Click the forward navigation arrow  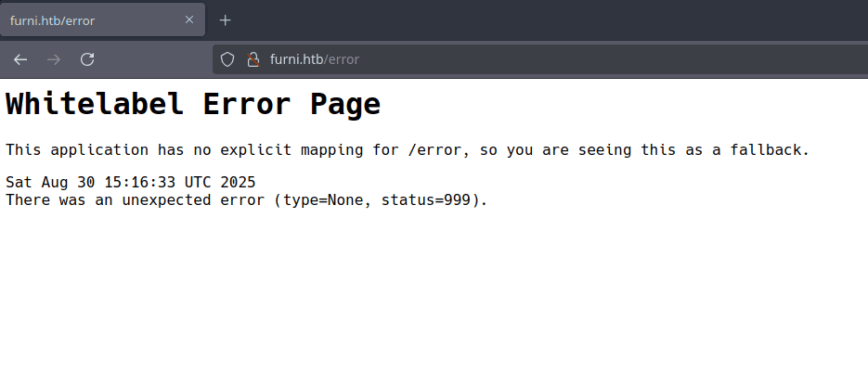coord(54,59)
